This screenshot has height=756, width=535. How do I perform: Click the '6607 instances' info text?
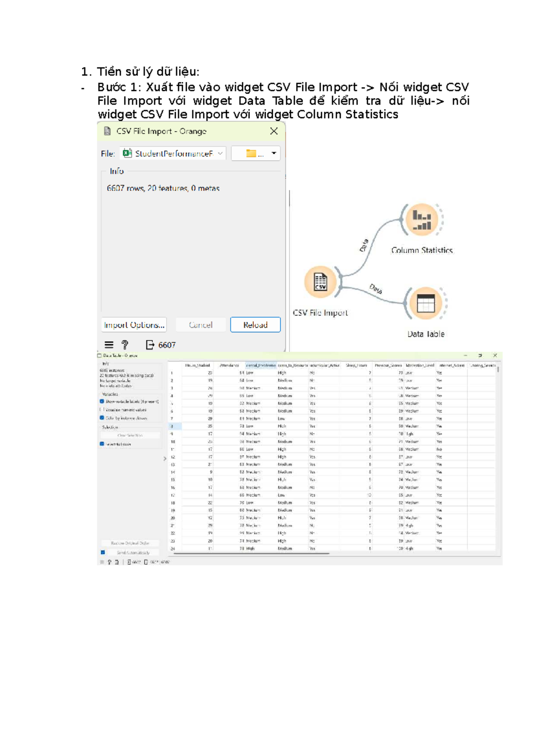(x=112, y=370)
